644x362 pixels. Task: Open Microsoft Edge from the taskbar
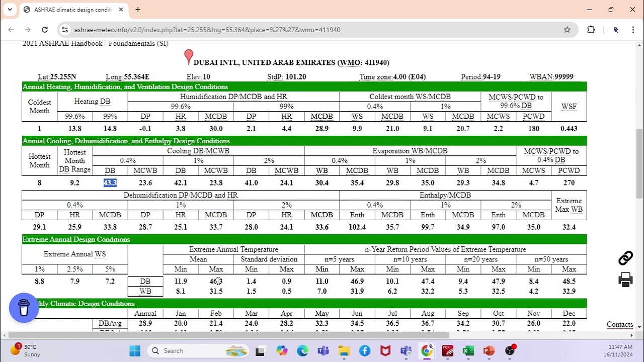pos(302,351)
